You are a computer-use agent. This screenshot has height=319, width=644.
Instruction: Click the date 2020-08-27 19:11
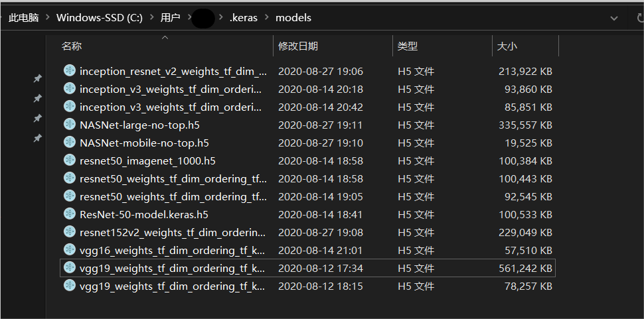pyautogui.click(x=321, y=125)
